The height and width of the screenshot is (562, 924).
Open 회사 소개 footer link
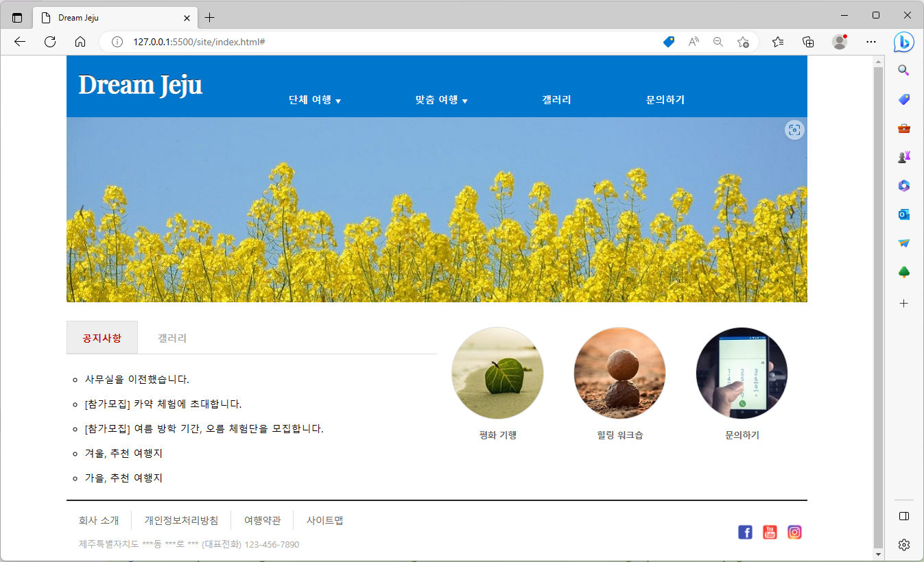99,520
